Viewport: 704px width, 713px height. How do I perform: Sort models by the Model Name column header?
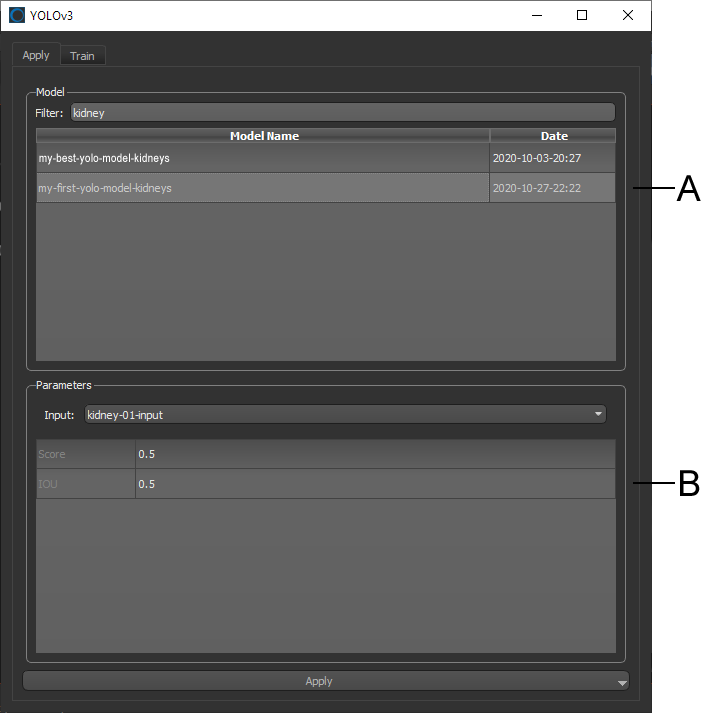click(x=263, y=136)
